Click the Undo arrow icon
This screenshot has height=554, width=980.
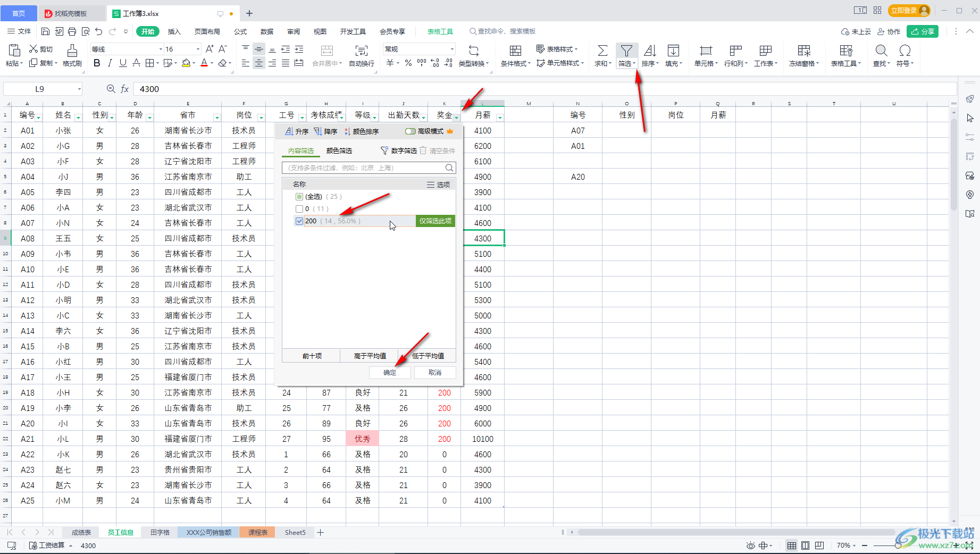98,31
